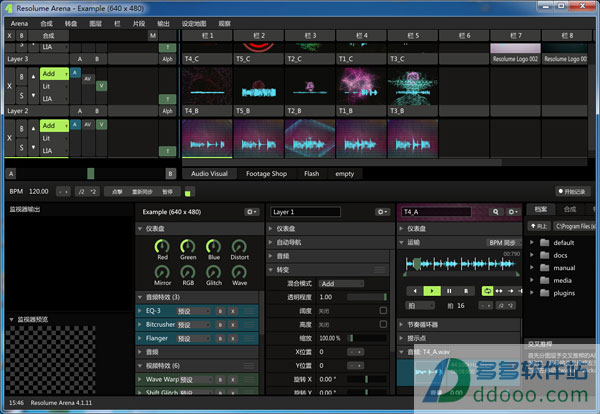Click the Green dashboard knob
Viewport: 600px width, 414px height.
pyautogui.click(x=188, y=246)
